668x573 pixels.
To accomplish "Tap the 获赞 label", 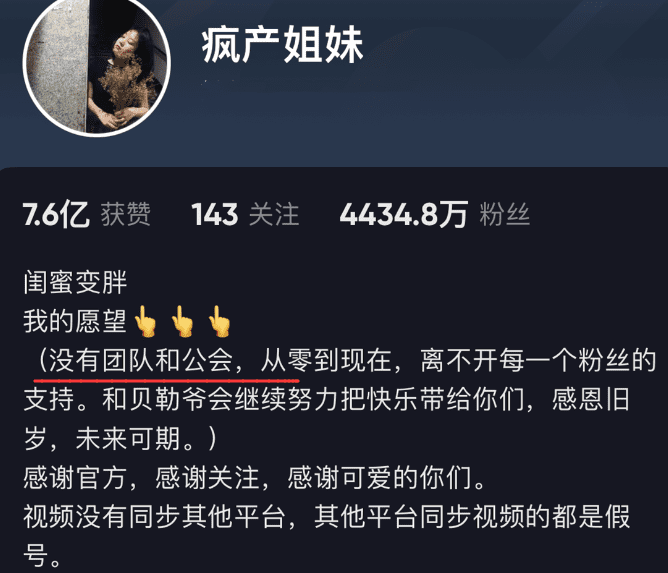I will pos(126,214).
